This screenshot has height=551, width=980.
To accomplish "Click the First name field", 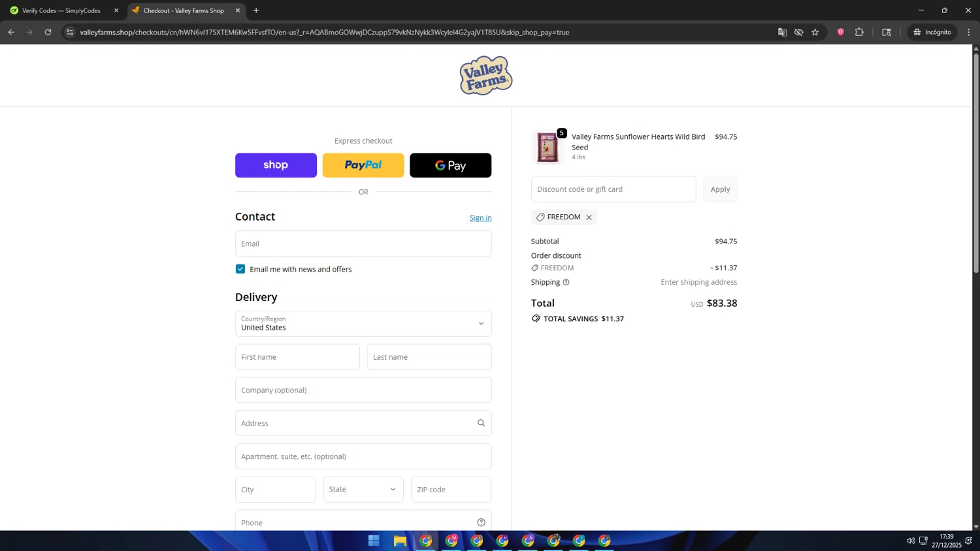I will (297, 357).
